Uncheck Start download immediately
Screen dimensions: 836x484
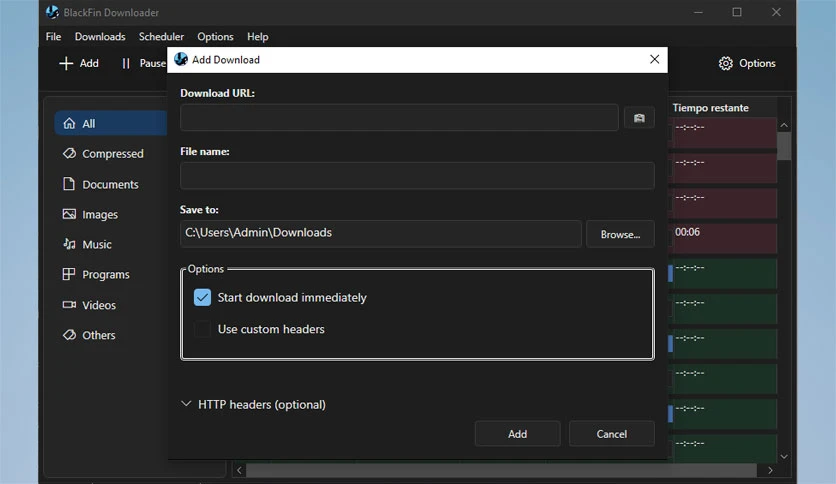[x=203, y=297]
